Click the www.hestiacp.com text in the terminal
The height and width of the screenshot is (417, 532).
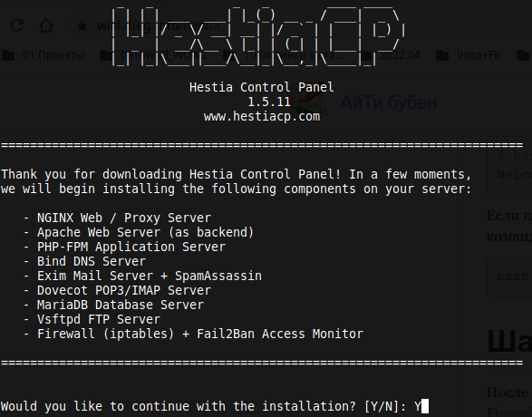click(x=262, y=116)
